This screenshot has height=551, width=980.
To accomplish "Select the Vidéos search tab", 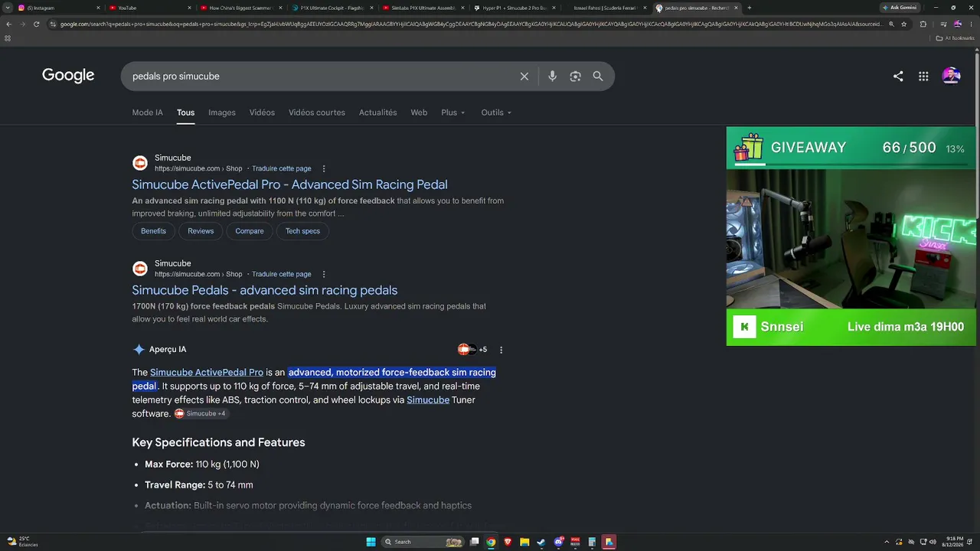I will (262, 112).
